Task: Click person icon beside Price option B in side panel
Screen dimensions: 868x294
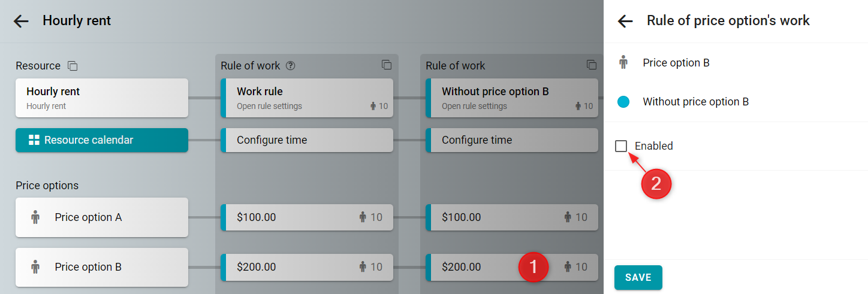Action: 623,62
